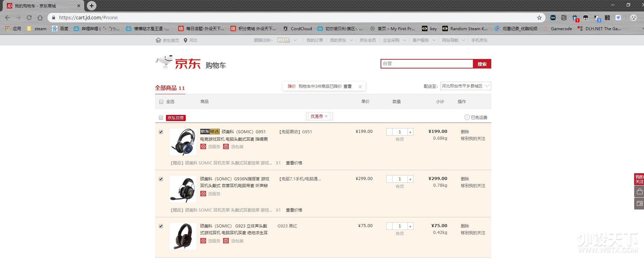Go back with the browser back arrow
This screenshot has width=644, height=259.
(x=7, y=18)
